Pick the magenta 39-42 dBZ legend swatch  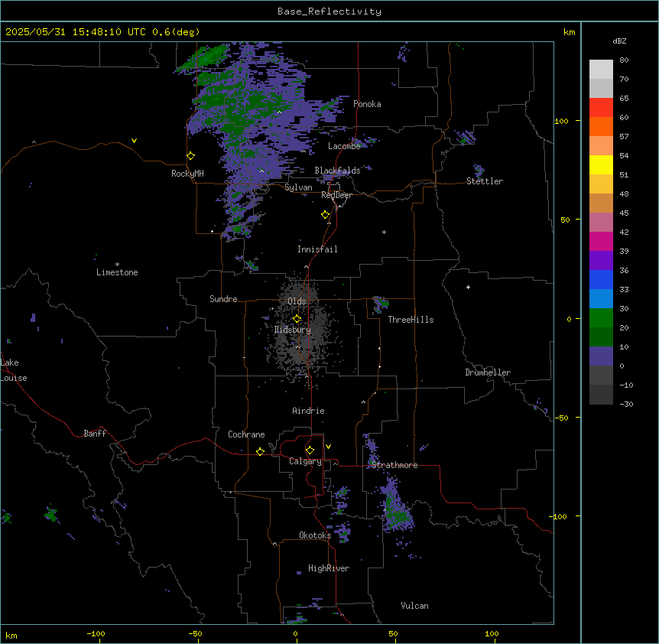[601, 241]
